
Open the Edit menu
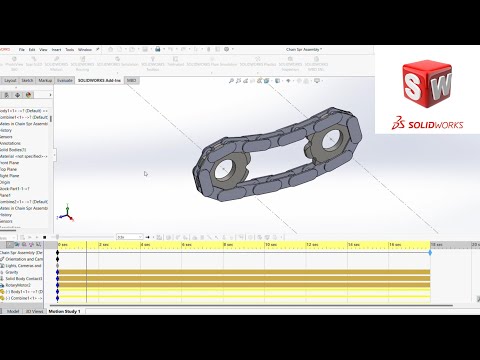(x=32, y=50)
